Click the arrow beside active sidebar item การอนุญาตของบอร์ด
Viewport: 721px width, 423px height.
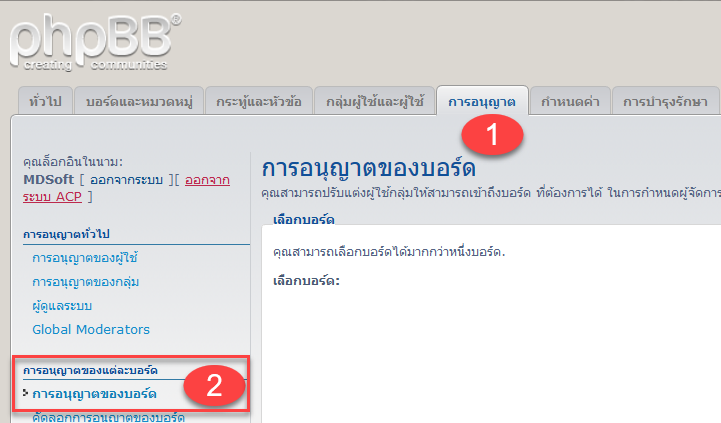coord(25,393)
